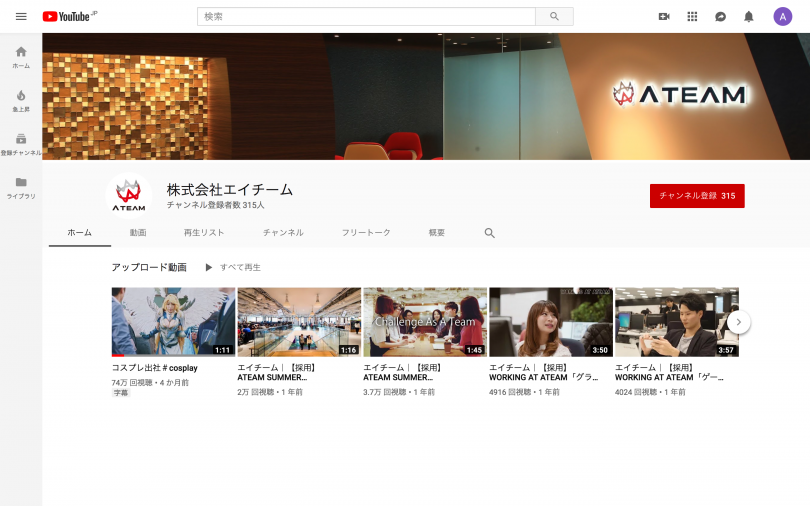Open the 3:57 man thumbnail
Screen dimensions: 810x506
[677, 322]
